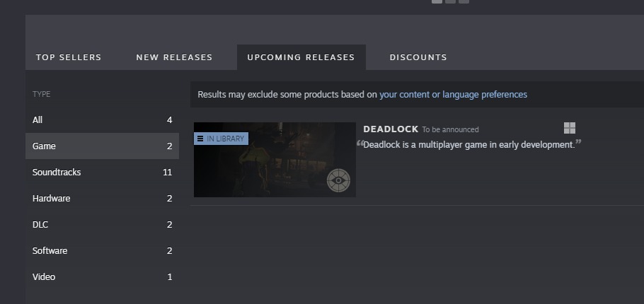The height and width of the screenshot is (304, 644).
Task: Switch to the Top Sellers tab
Action: (69, 57)
